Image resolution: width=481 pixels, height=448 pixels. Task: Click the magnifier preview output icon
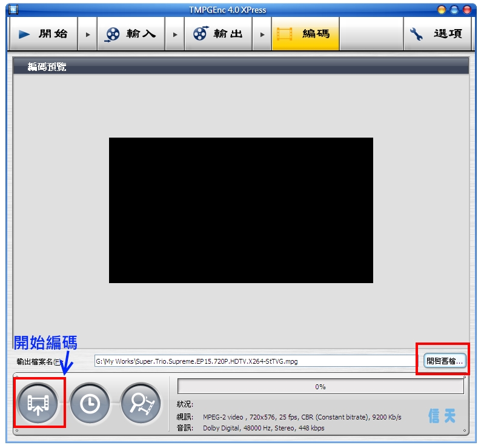point(141,403)
